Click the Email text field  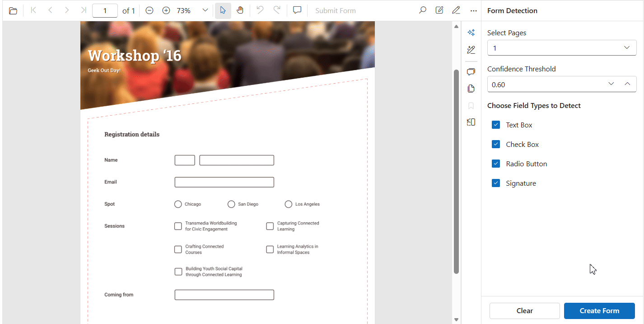point(224,182)
